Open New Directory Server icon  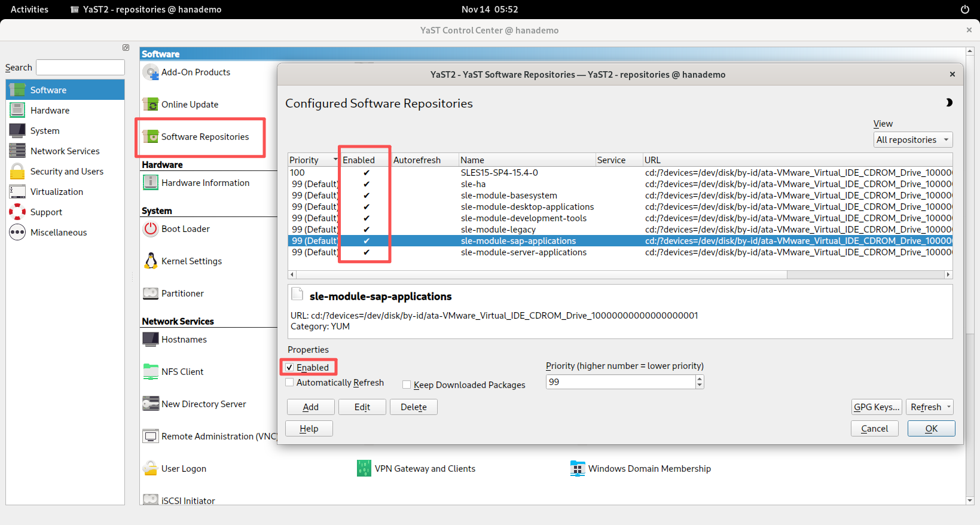151,404
